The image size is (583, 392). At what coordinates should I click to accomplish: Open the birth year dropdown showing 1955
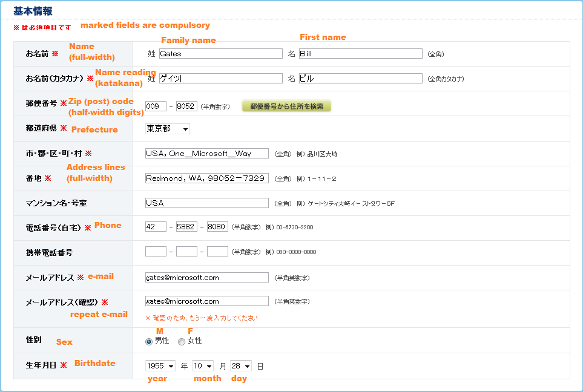pyautogui.click(x=160, y=366)
